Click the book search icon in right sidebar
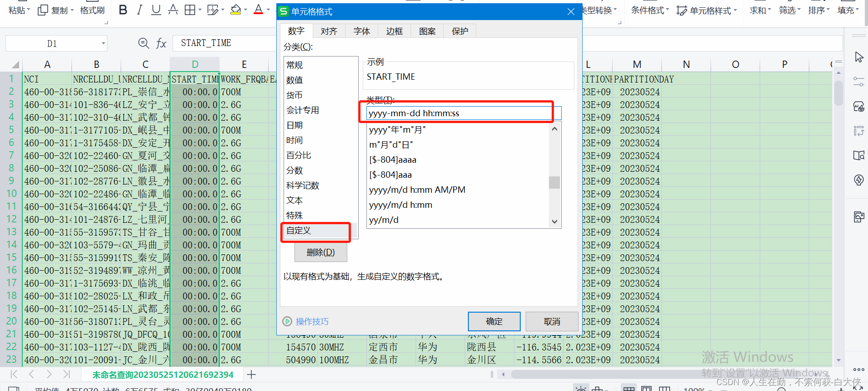Screen dimensions: 868x391 coord(859,156)
